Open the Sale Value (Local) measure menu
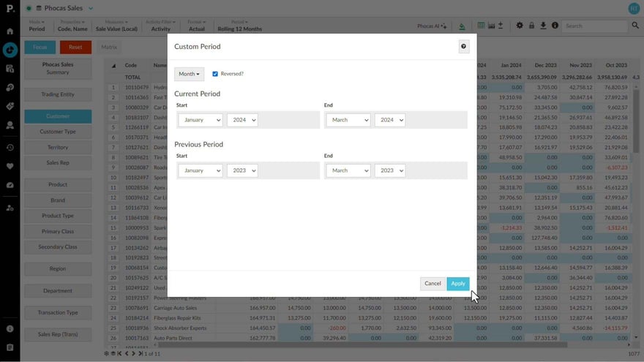 (x=117, y=26)
